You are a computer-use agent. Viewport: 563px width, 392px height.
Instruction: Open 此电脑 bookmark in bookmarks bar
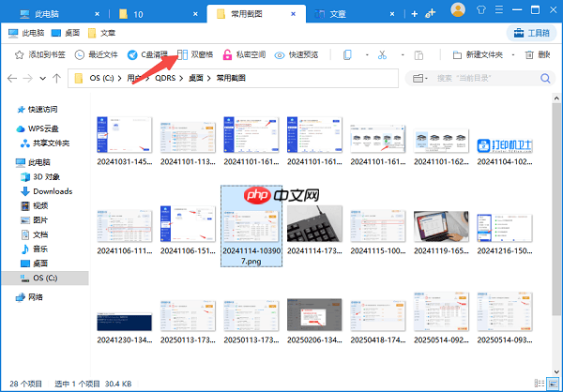[x=26, y=33]
